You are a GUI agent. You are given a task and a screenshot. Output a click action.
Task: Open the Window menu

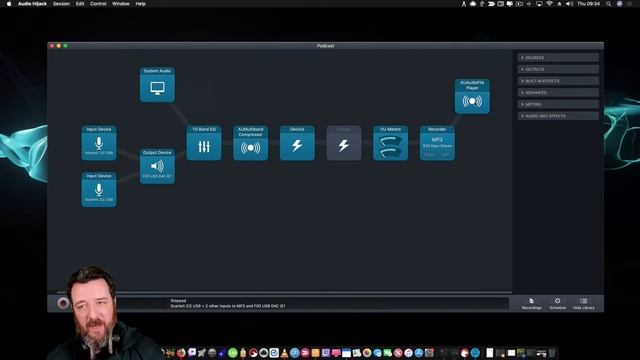coord(121,4)
